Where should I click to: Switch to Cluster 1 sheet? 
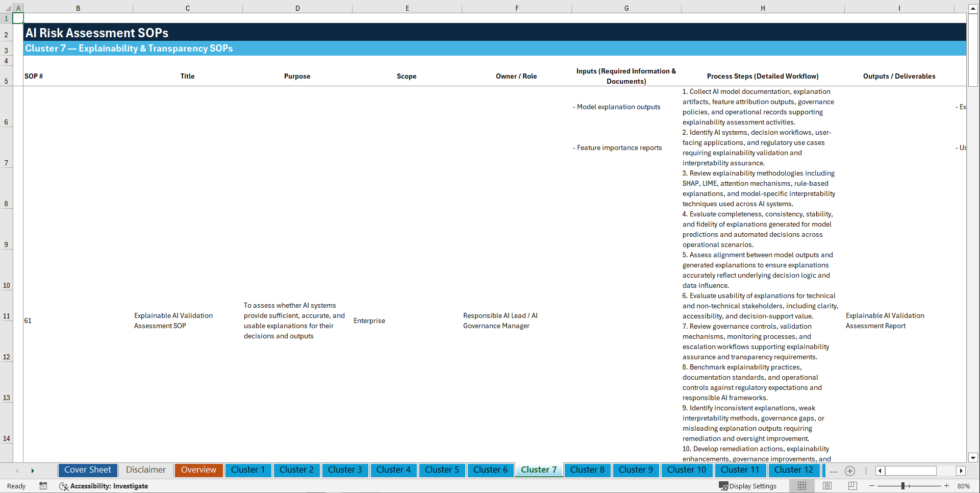248,470
